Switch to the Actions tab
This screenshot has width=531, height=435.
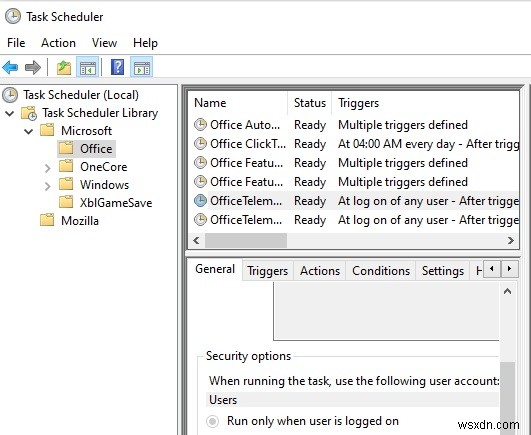[x=320, y=271]
